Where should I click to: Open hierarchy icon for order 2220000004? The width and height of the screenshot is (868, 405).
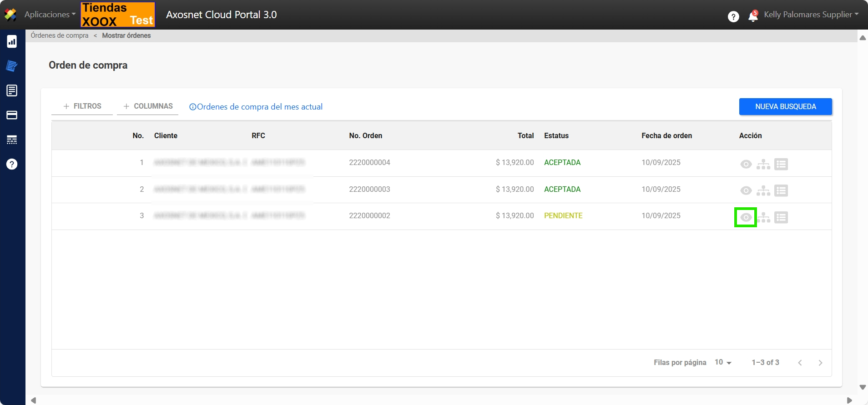pyautogui.click(x=763, y=164)
